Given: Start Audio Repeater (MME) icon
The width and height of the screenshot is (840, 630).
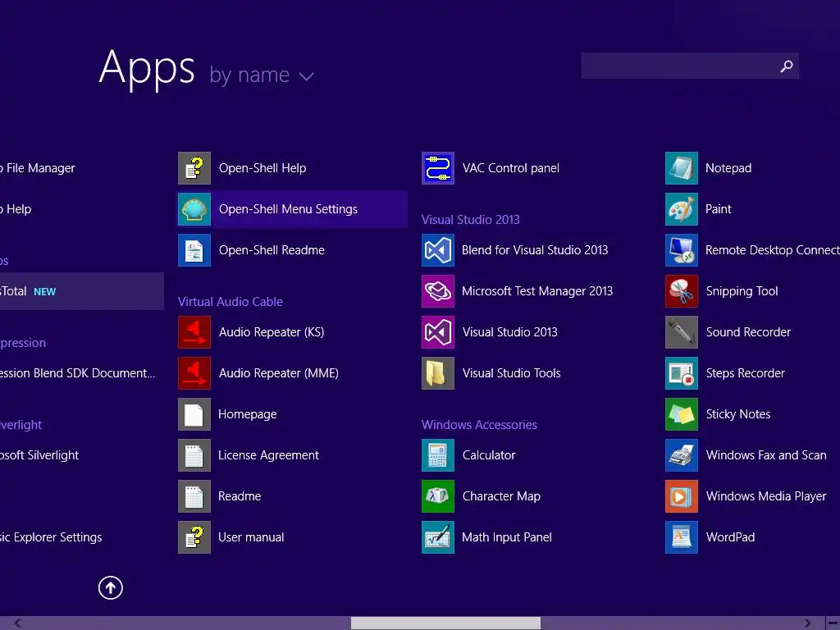Looking at the screenshot, I should [194, 373].
